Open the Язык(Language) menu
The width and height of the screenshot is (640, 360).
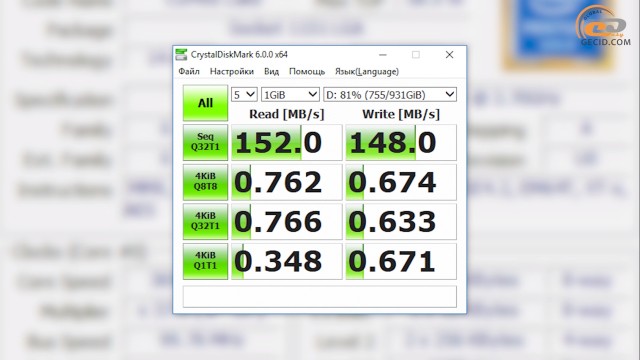[x=367, y=71]
